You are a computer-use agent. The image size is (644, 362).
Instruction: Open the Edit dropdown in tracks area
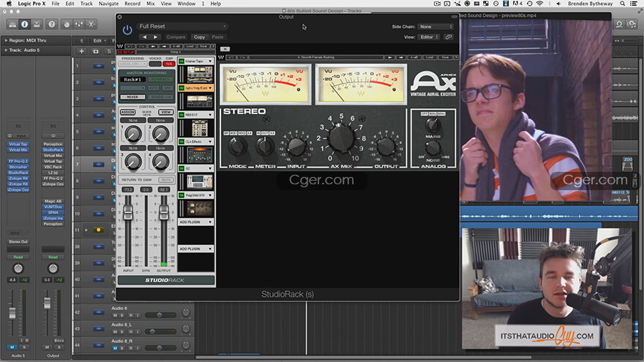pyautogui.click(x=99, y=41)
